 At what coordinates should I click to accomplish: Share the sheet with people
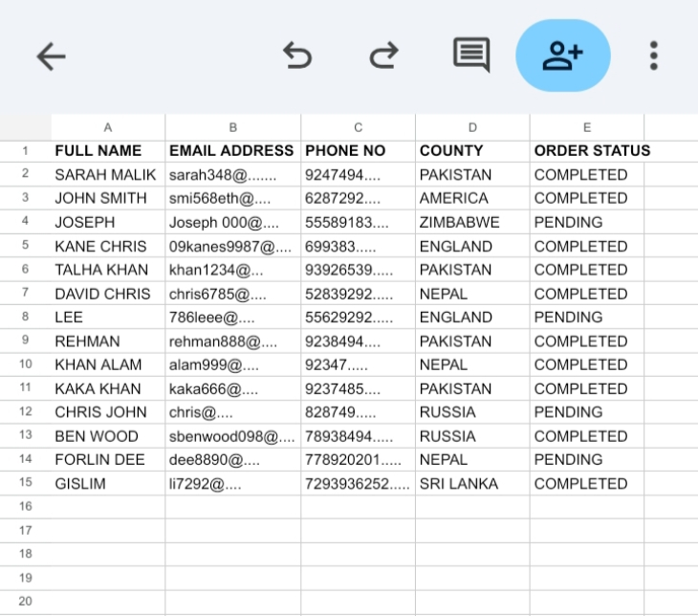[x=562, y=55]
